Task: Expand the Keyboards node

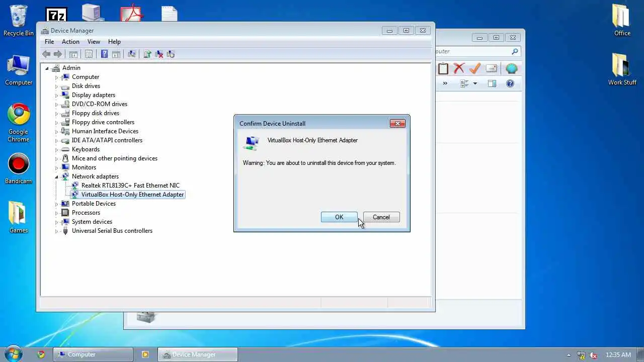Action: (57, 150)
